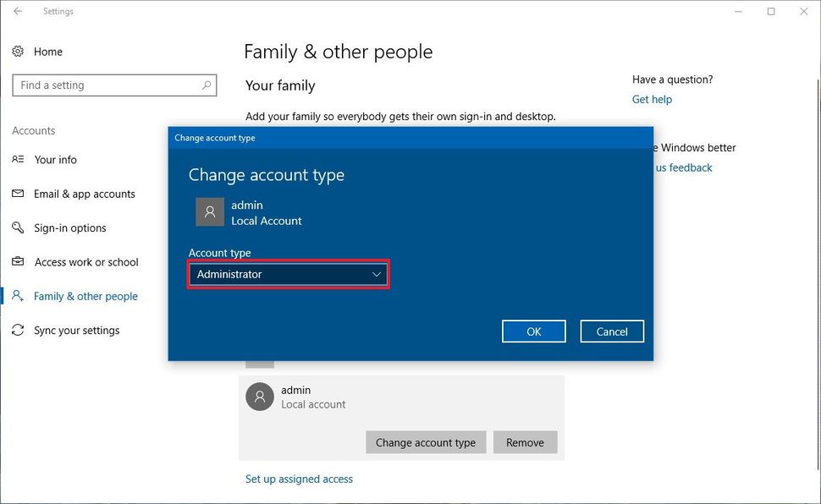Confirm with the OK button
This screenshot has height=504, width=821.
[x=533, y=331]
